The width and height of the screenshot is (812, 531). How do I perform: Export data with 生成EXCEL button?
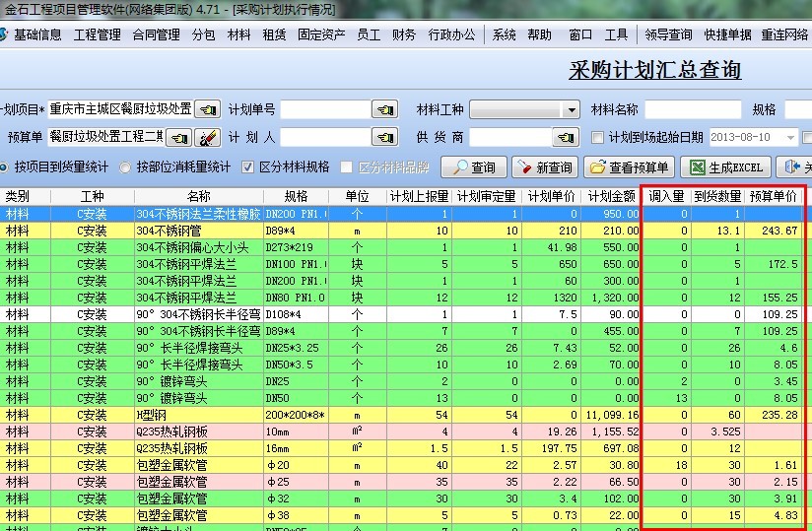[x=726, y=167]
